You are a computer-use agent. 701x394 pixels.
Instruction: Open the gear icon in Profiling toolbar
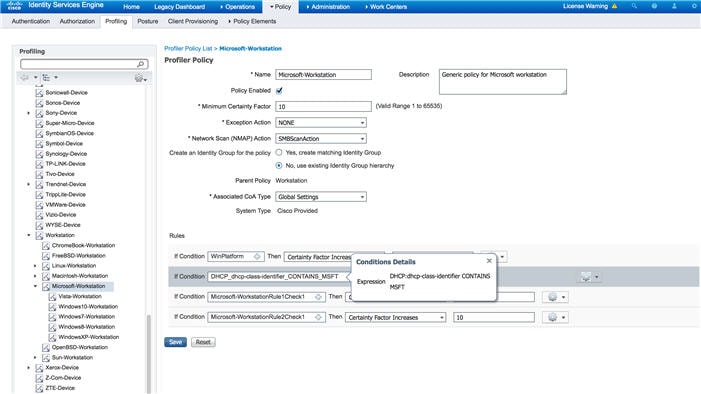139,78
